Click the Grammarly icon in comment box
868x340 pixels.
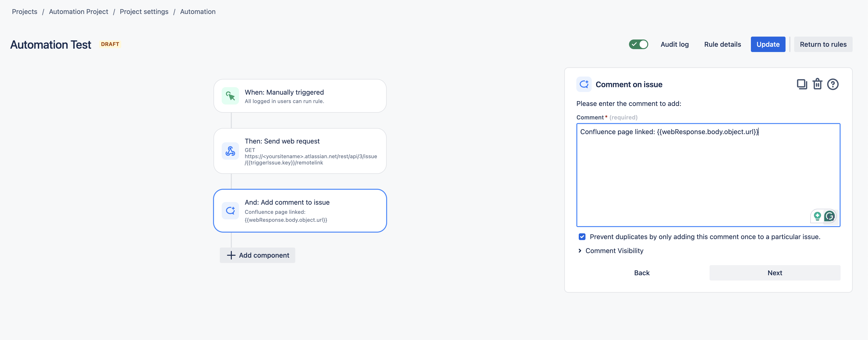coord(829,216)
